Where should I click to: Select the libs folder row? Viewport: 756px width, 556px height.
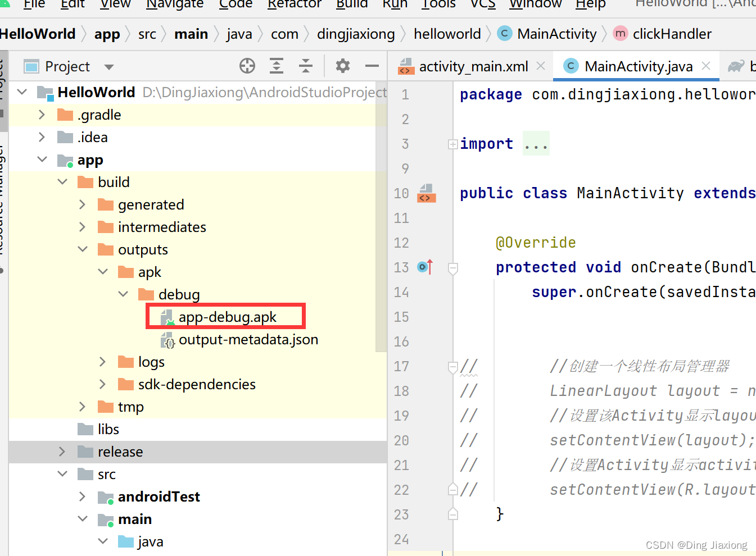[198, 429]
